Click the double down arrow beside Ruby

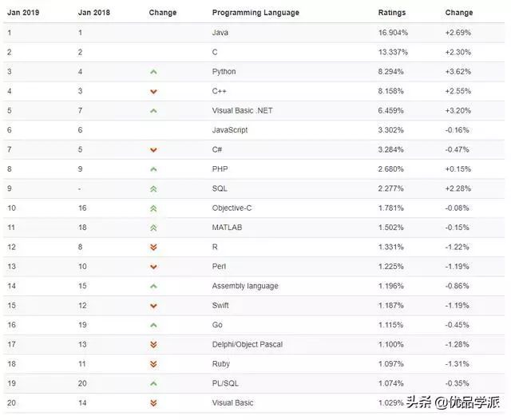click(153, 364)
